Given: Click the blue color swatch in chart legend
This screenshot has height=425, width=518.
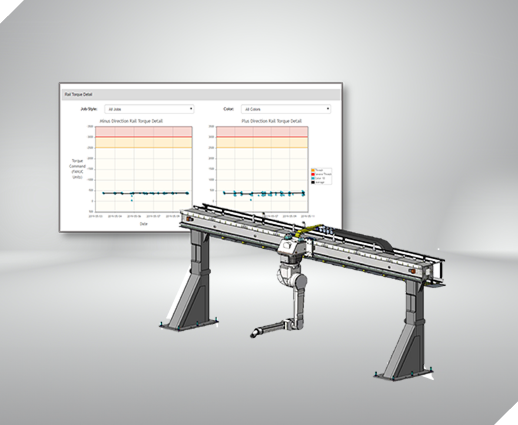Looking at the screenshot, I should (313, 178).
